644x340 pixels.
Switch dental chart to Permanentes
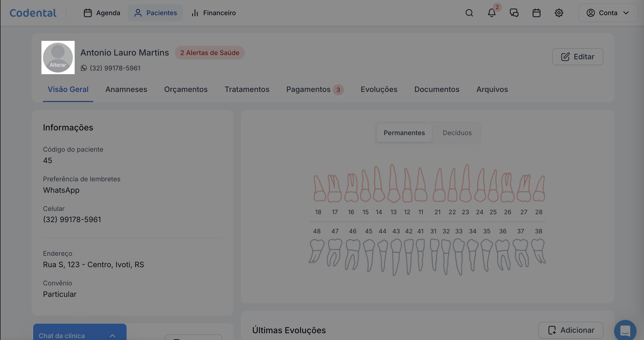point(404,133)
